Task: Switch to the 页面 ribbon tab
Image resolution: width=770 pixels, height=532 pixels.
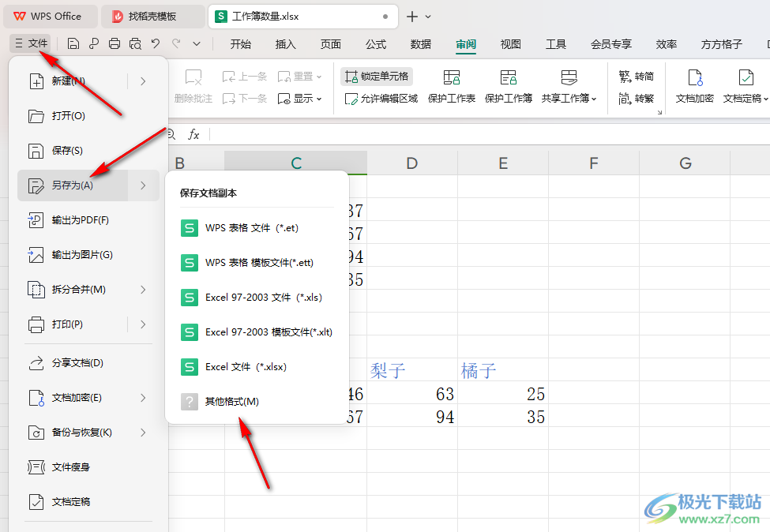Action: (330, 44)
